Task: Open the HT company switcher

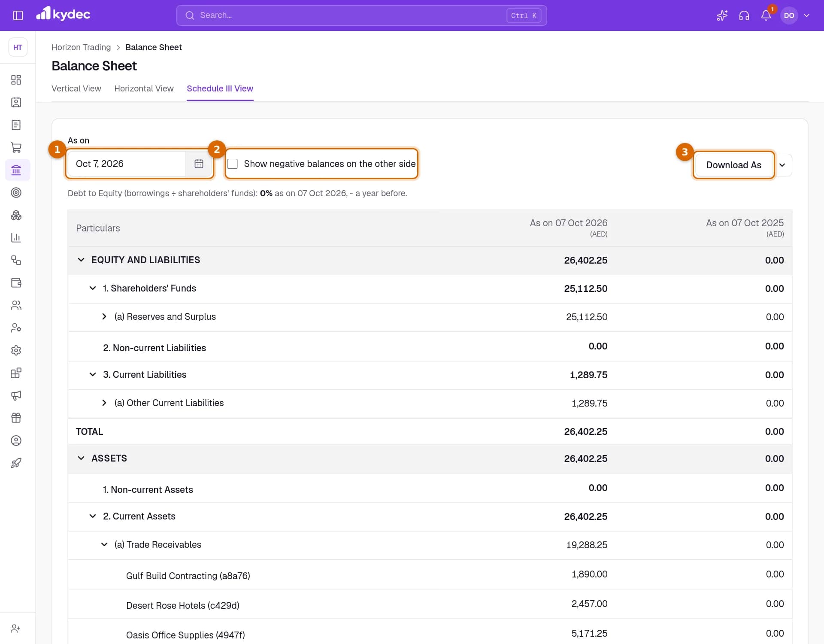Action: (x=18, y=47)
